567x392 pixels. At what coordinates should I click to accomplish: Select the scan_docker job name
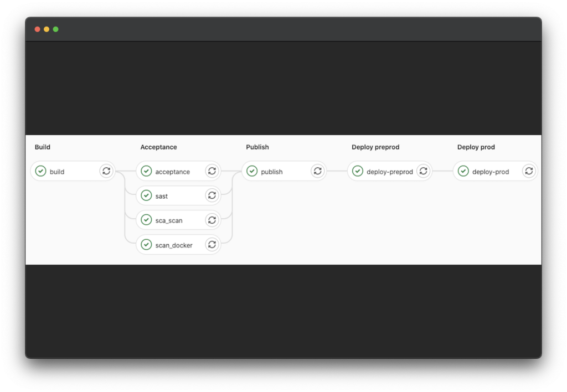point(174,244)
